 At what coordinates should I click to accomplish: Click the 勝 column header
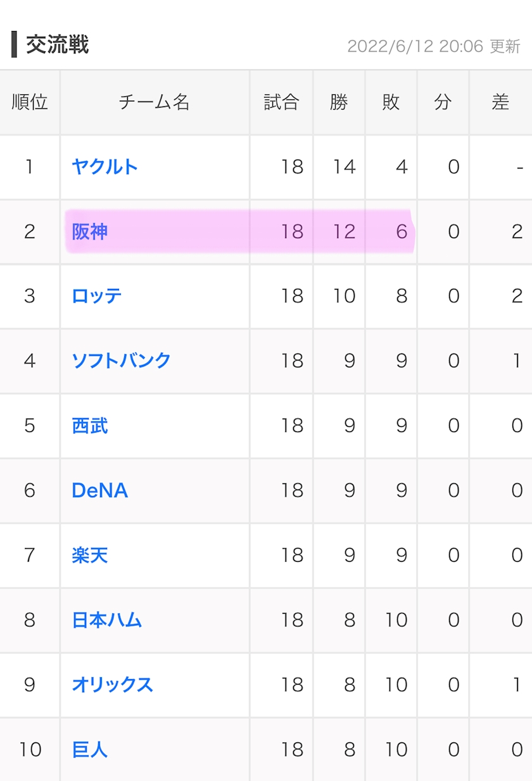tap(339, 102)
